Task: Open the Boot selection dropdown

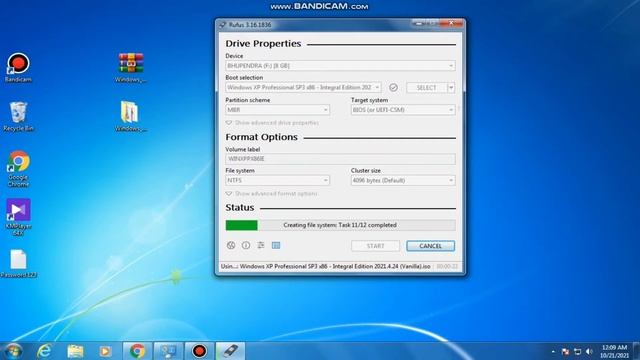Action: [303, 87]
